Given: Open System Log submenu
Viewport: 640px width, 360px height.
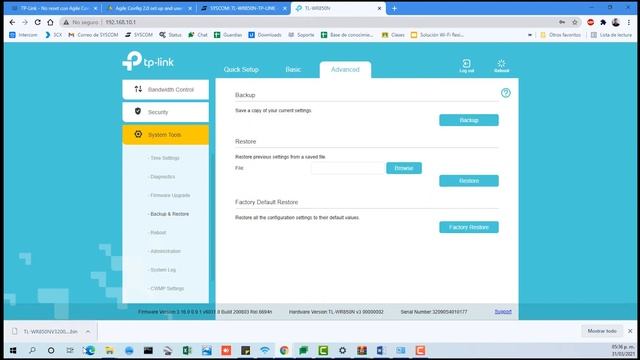Looking at the screenshot, I should [x=163, y=270].
